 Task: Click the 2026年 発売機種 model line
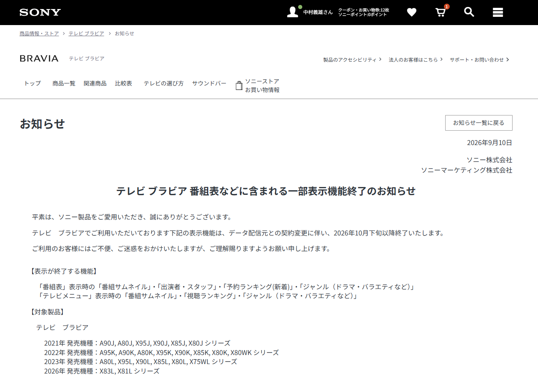(x=102, y=371)
